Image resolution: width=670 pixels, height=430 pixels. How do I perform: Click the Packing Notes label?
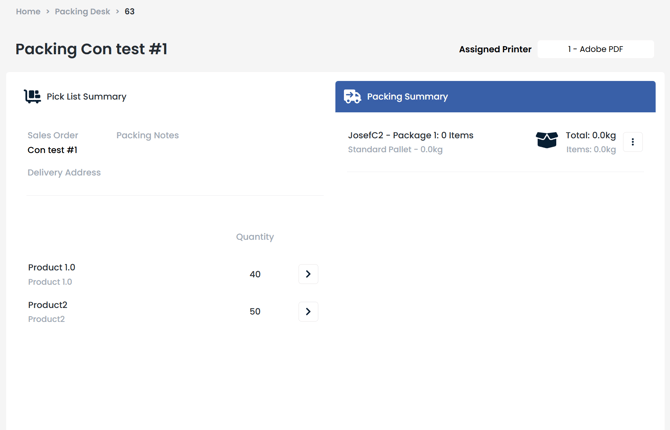(147, 135)
